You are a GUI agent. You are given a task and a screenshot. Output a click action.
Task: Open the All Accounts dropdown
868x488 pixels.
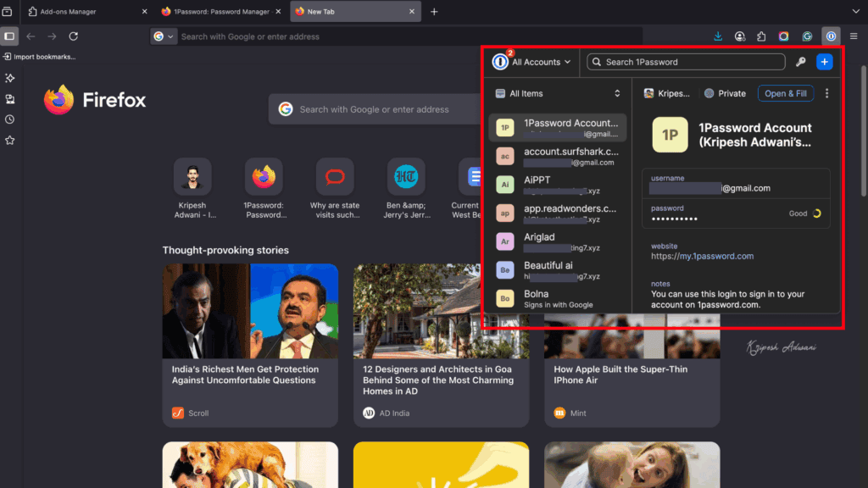pos(531,62)
